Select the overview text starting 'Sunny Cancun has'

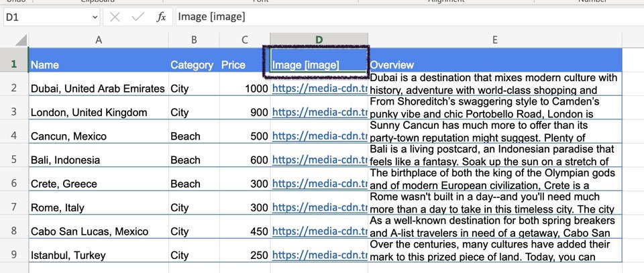click(x=495, y=131)
